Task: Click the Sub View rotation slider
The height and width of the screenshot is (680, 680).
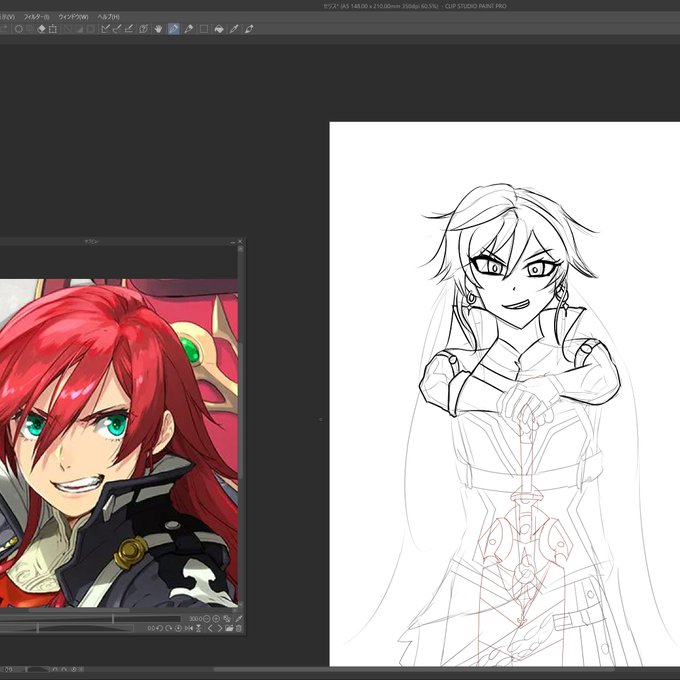Action: click(x=67, y=628)
